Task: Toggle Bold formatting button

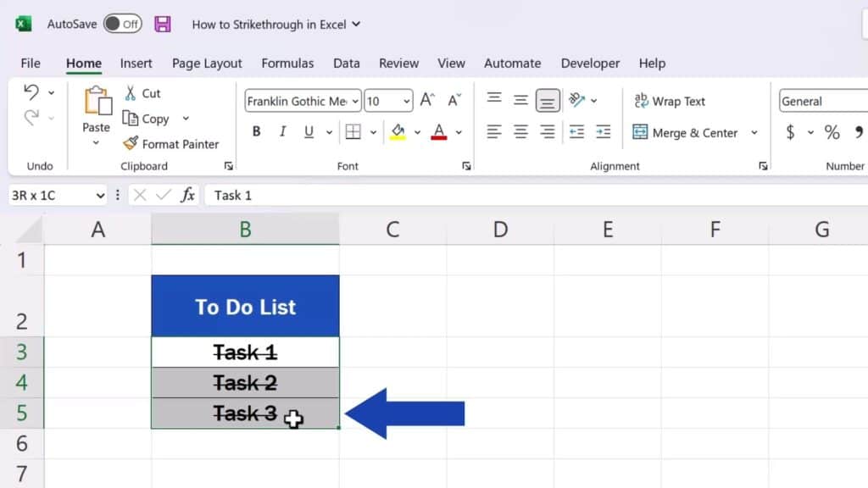Action: click(x=256, y=131)
